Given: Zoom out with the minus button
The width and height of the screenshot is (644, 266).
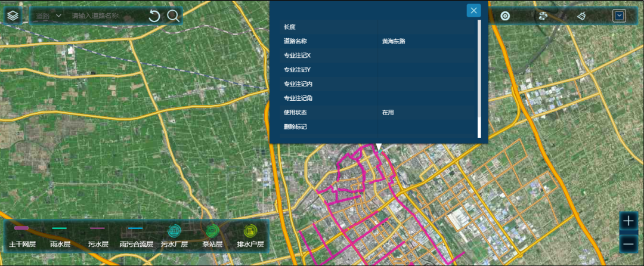Looking at the screenshot, I should point(628,243).
